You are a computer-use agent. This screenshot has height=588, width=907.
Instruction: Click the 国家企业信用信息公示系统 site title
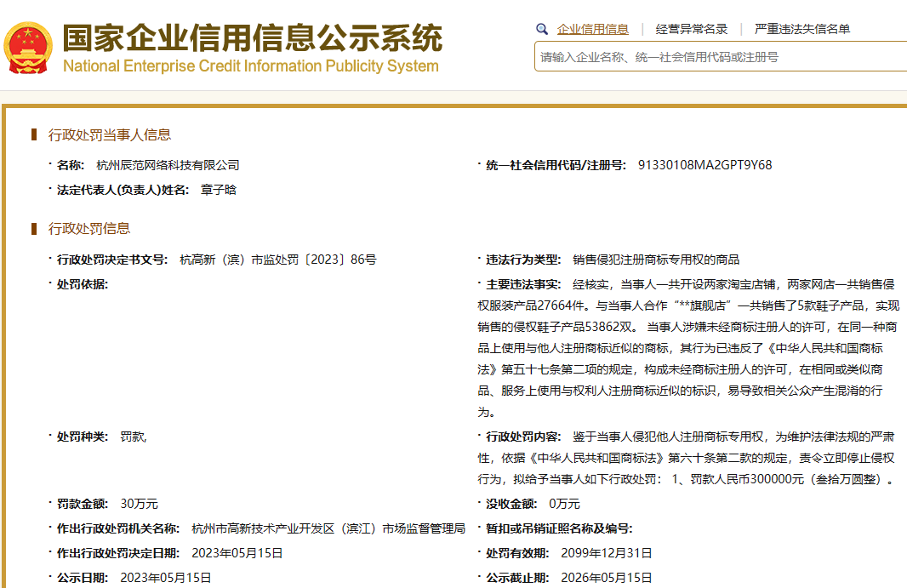pyautogui.click(x=252, y=37)
